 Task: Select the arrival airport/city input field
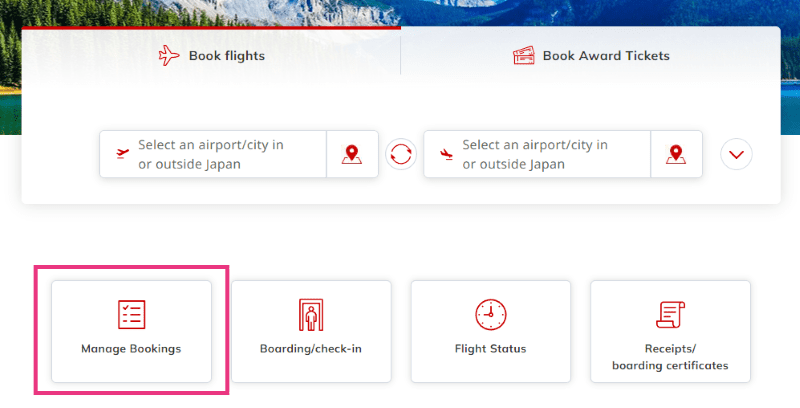tap(537, 154)
